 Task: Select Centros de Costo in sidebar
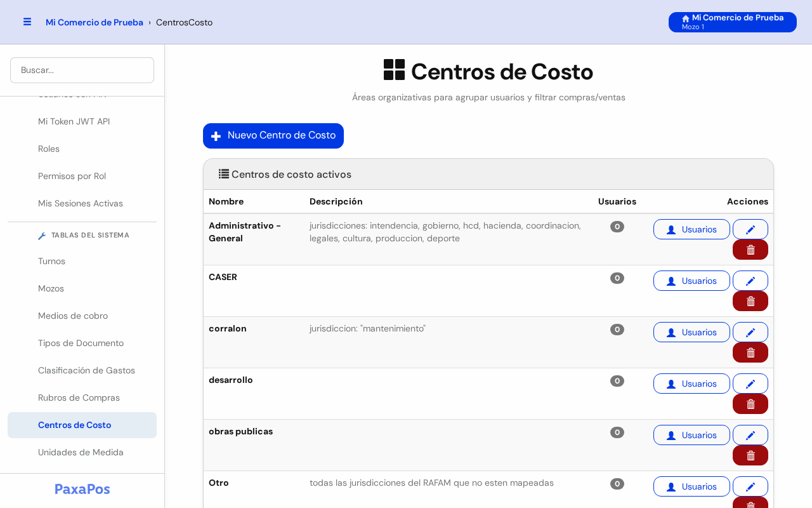point(82,425)
